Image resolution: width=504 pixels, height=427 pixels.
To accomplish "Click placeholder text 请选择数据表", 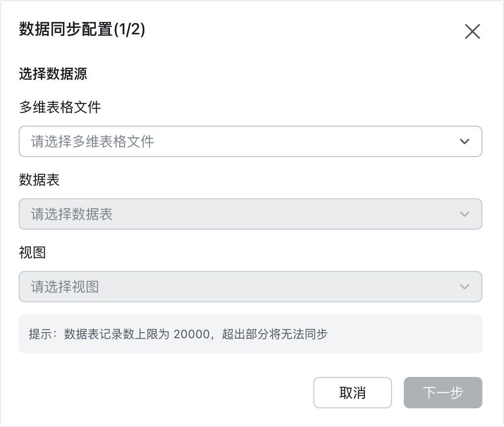I will coord(72,214).
